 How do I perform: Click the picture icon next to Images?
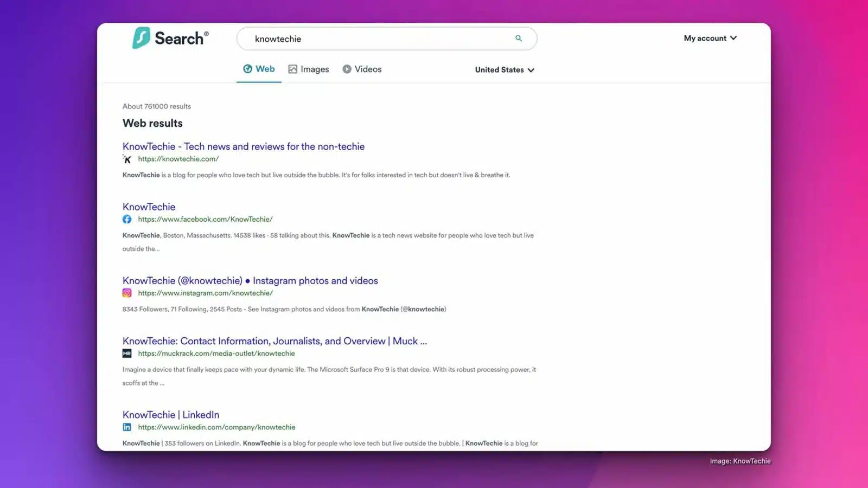[x=293, y=69]
